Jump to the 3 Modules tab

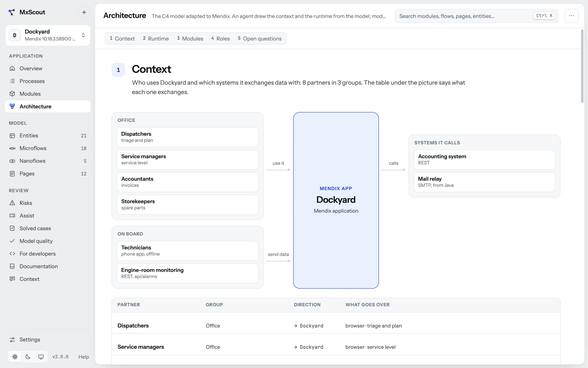coord(190,38)
